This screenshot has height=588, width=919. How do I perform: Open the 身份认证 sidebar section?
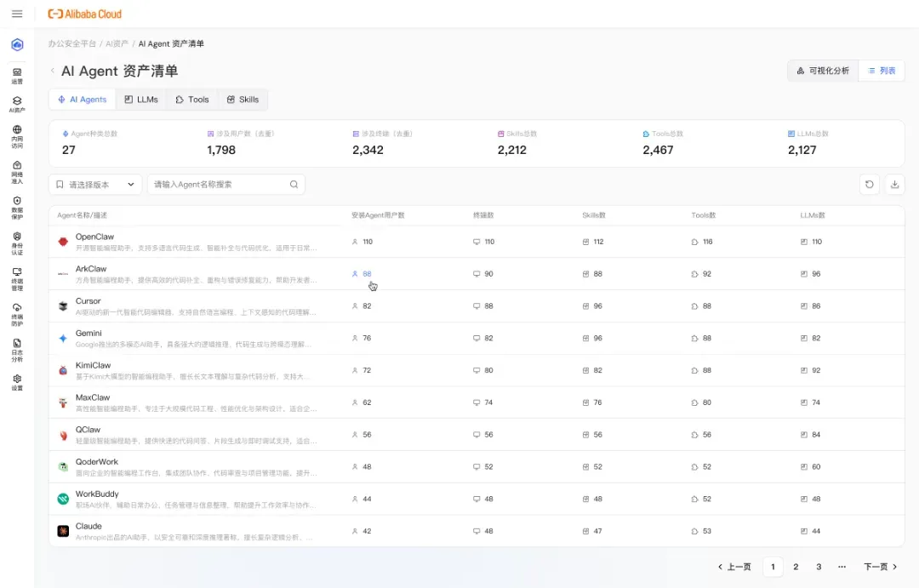(17, 244)
